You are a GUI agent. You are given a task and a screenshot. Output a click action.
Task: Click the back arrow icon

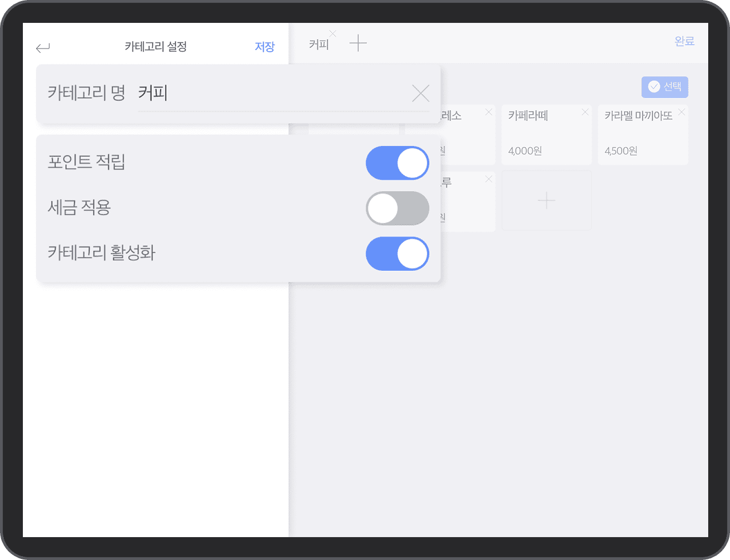(x=43, y=48)
